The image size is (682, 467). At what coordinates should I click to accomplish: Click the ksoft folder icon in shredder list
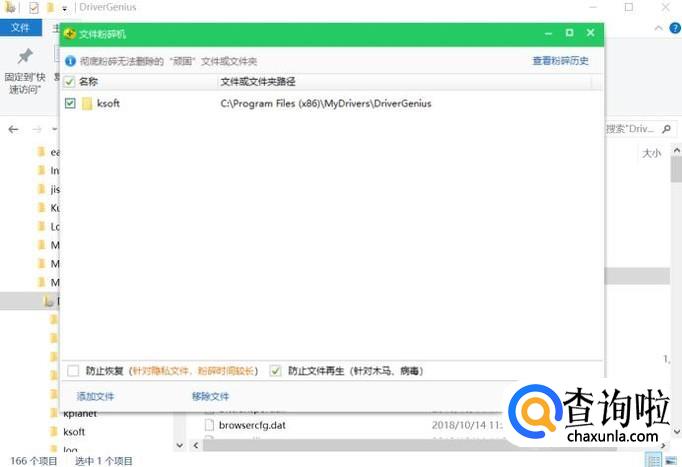87,103
